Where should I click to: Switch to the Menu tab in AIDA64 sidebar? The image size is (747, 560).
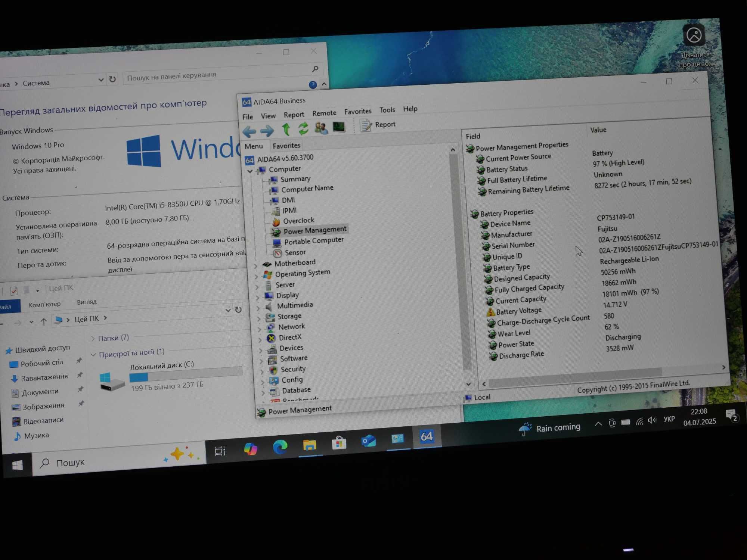(x=254, y=146)
